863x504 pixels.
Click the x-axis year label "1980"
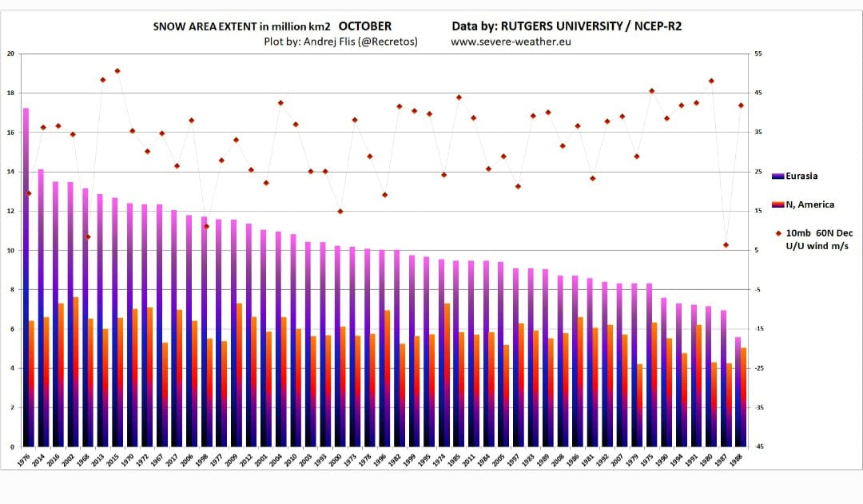pos(706,460)
